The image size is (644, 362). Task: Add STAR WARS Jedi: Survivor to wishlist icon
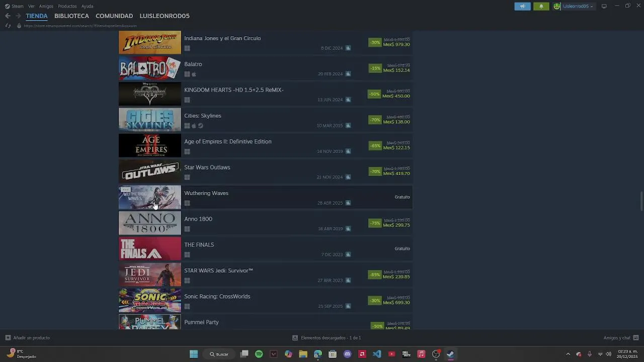[x=348, y=281]
